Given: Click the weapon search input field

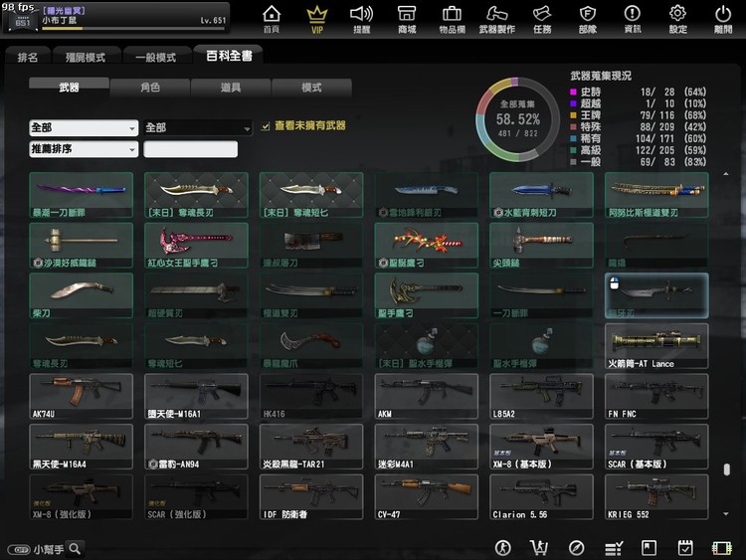Looking at the screenshot, I should [190, 149].
